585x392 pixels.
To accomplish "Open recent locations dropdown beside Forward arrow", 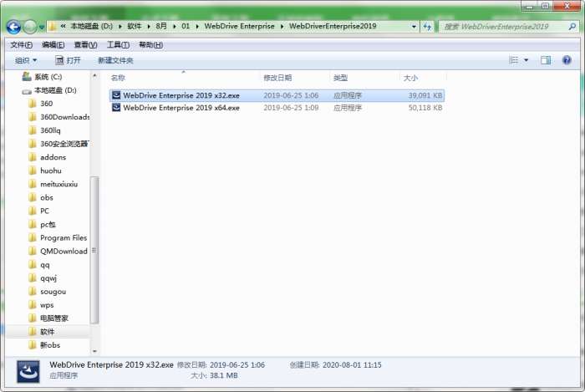I will [42, 28].
